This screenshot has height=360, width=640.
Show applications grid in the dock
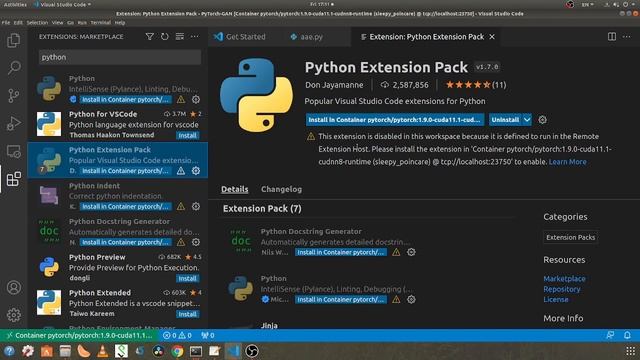click(x=631, y=351)
